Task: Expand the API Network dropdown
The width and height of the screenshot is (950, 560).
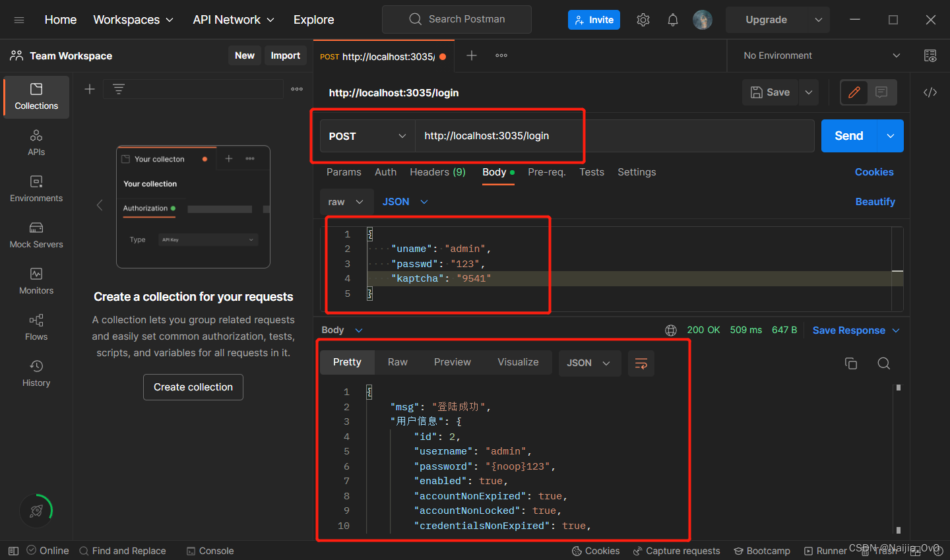Action: pyautogui.click(x=234, y=20)
